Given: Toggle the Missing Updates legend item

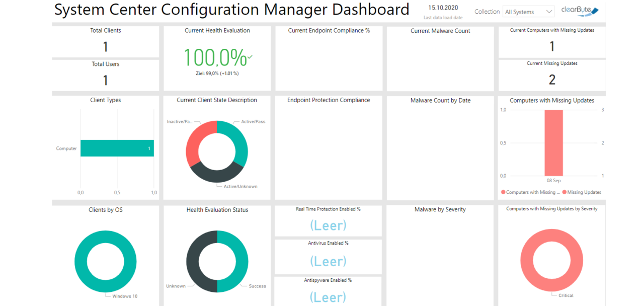Looking at the screenshot, I should click(585, 192).
